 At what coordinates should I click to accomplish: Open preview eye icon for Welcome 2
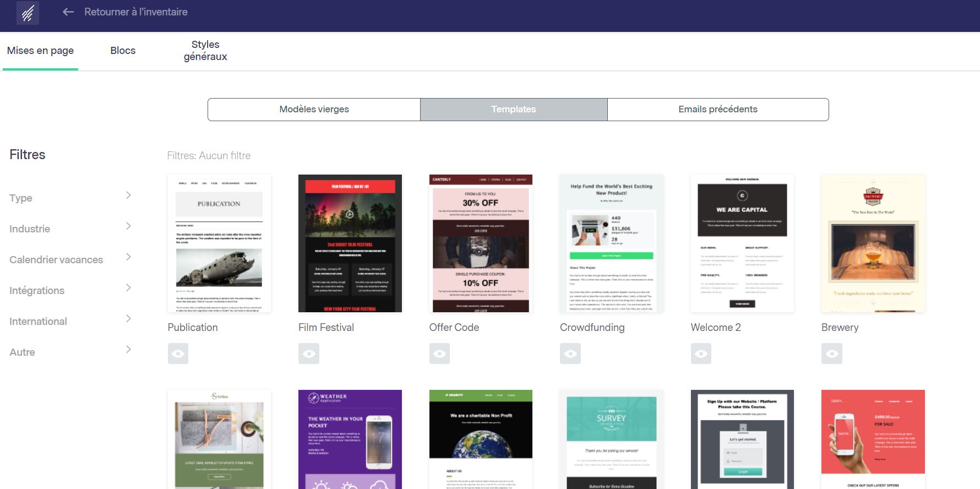click(x=701, y=354)
